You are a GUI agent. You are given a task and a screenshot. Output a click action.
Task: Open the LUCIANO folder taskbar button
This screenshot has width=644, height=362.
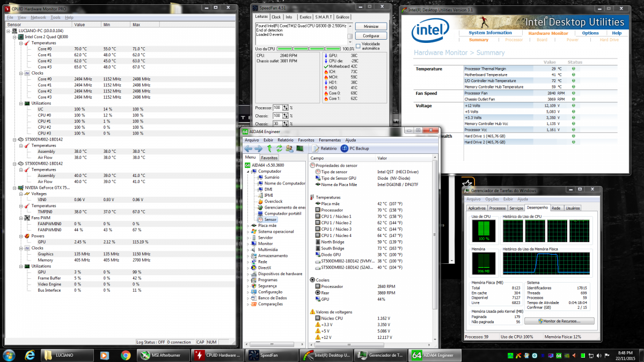coord(68,355)
